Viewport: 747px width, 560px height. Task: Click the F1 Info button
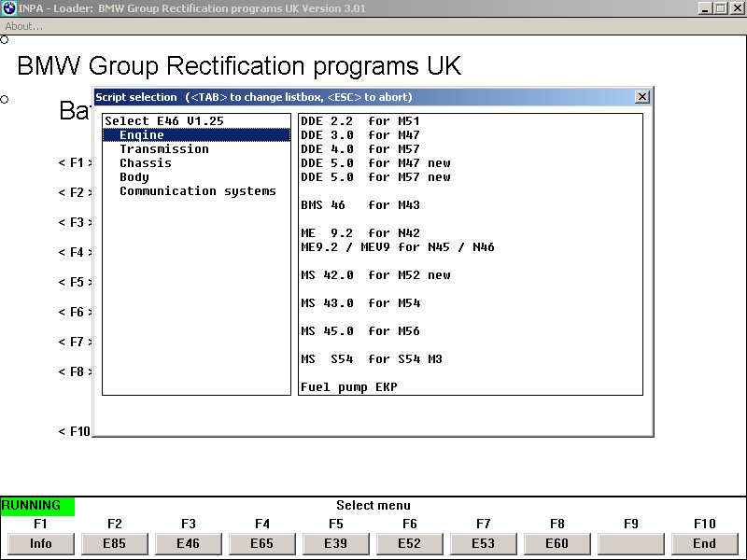(41, 544)
